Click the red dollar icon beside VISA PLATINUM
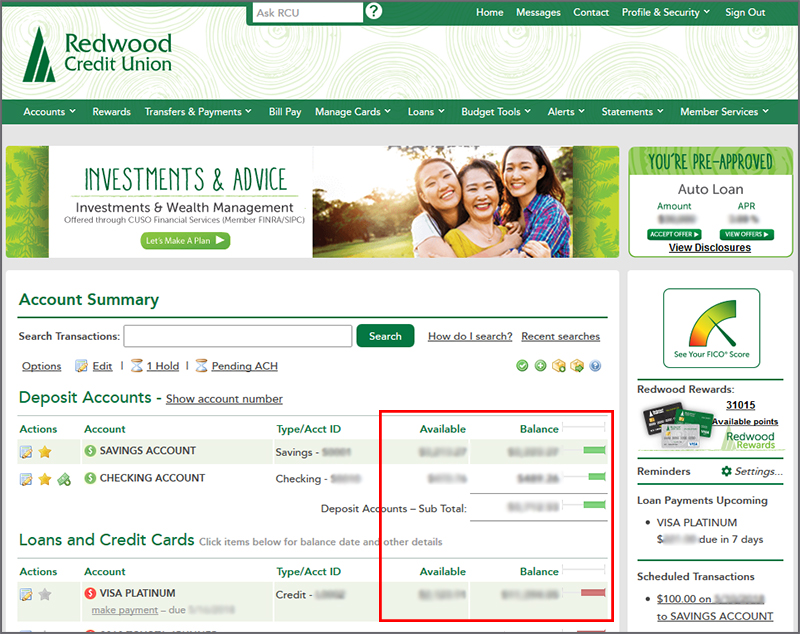Image resolution: width=800 pixels, height=634 pixels. [x=90, y=593]
